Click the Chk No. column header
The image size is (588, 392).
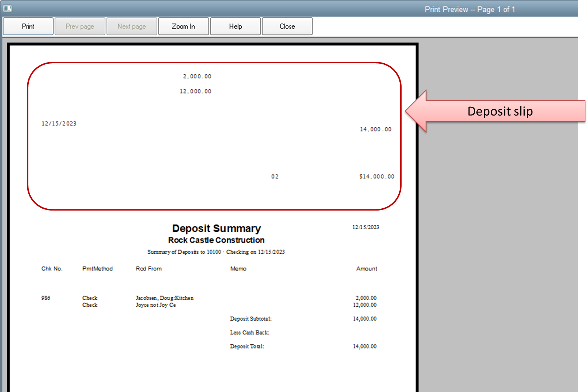(52, 269)
